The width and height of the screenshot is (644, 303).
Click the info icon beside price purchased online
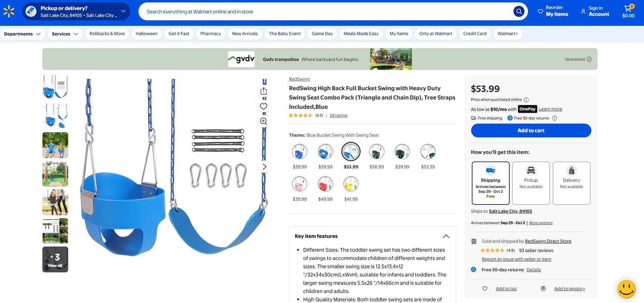pyautogui.click(x=526, y=100)
